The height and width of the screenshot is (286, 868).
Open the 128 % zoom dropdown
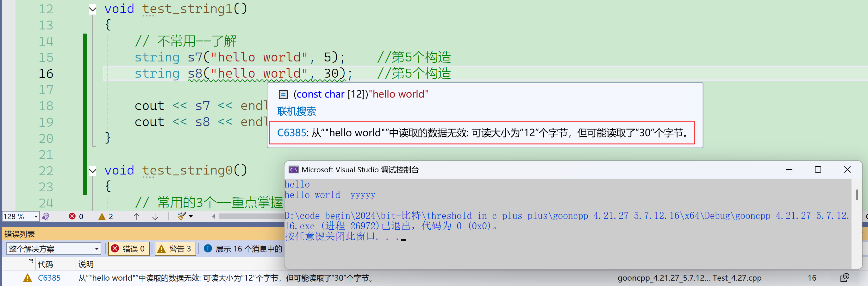tap(36, 217)
